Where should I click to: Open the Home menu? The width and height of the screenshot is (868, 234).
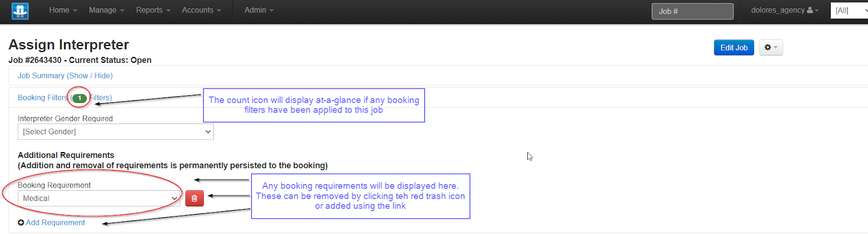63,10
